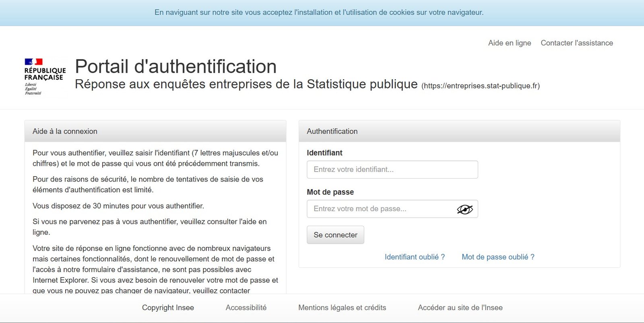The width and height of the screenshot is (644, 323).
Task: Click inside the Identifiant input field
Action: [x=392, y=169]
